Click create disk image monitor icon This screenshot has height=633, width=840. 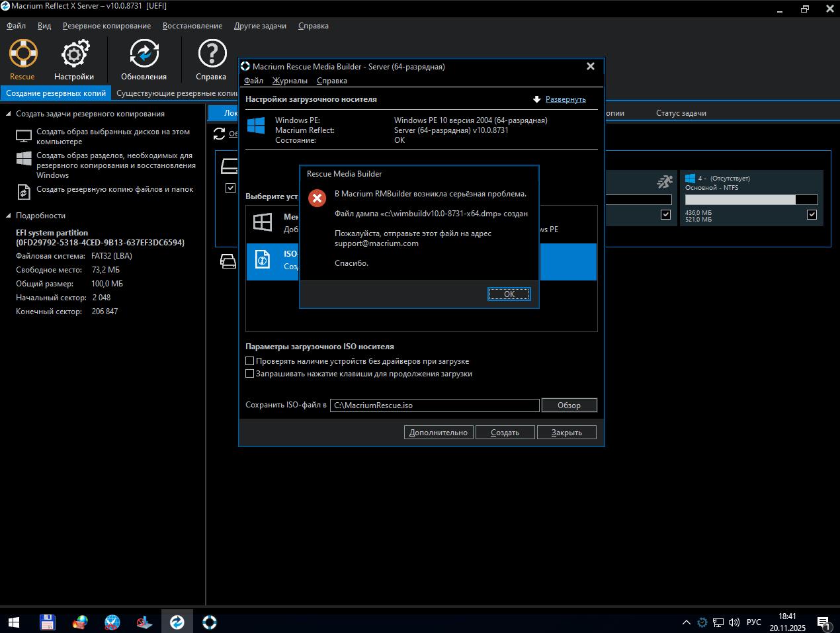click(24, 136)
